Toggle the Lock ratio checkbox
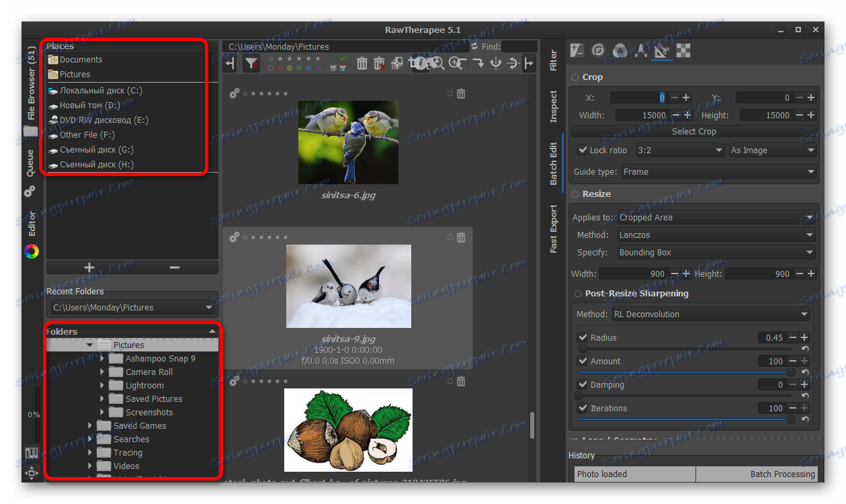The width and height of the screenshot is (846, 504). (583, 150)
